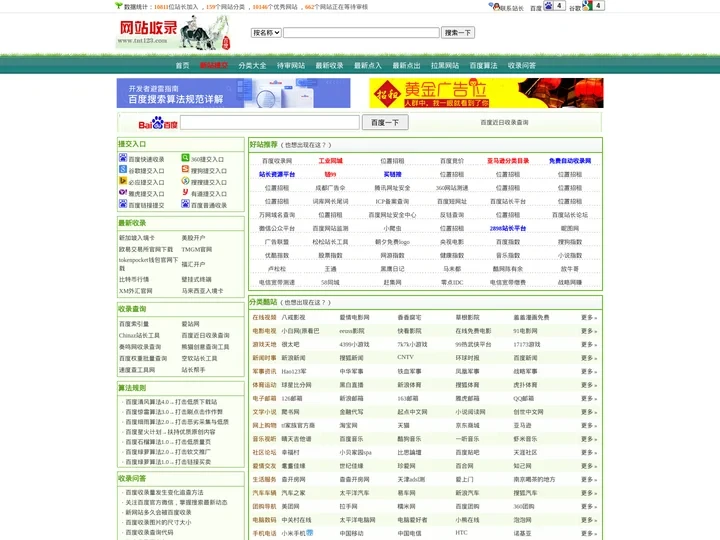Image resolution: width=720 pixels, height=540 pixels.
Task: Open the 微信公众平台 link
Action: (x=277, y=228)
